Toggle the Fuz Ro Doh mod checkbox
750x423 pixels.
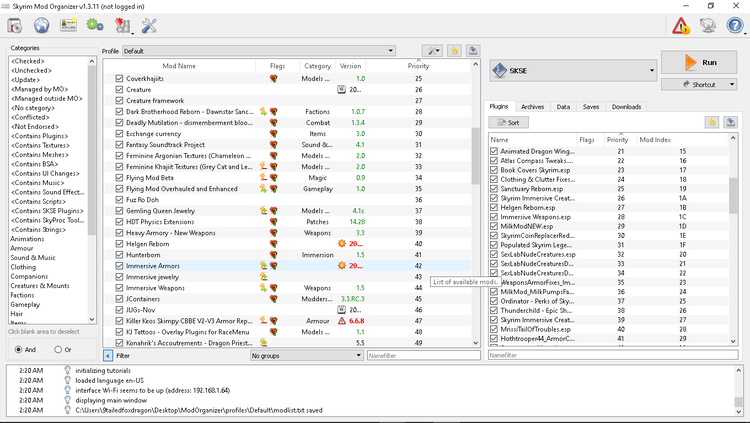(x=119, y=200)
